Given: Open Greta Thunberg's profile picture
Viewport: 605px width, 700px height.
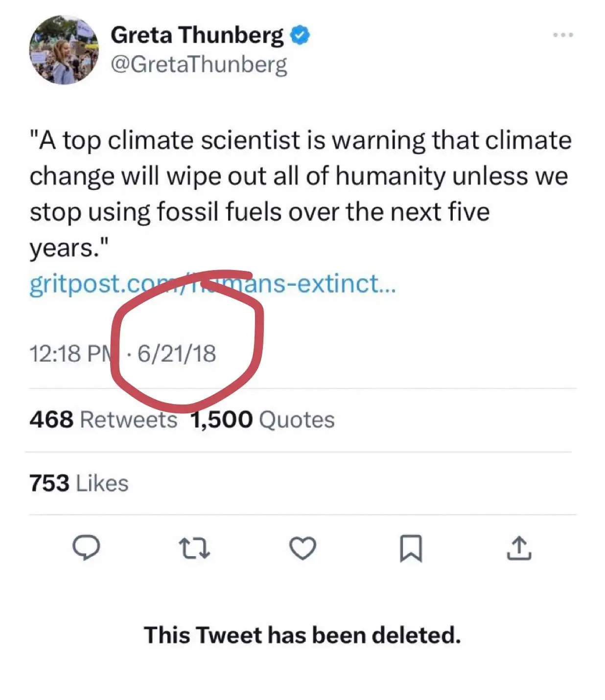Looking at the screenshot, I should (64, 50).
